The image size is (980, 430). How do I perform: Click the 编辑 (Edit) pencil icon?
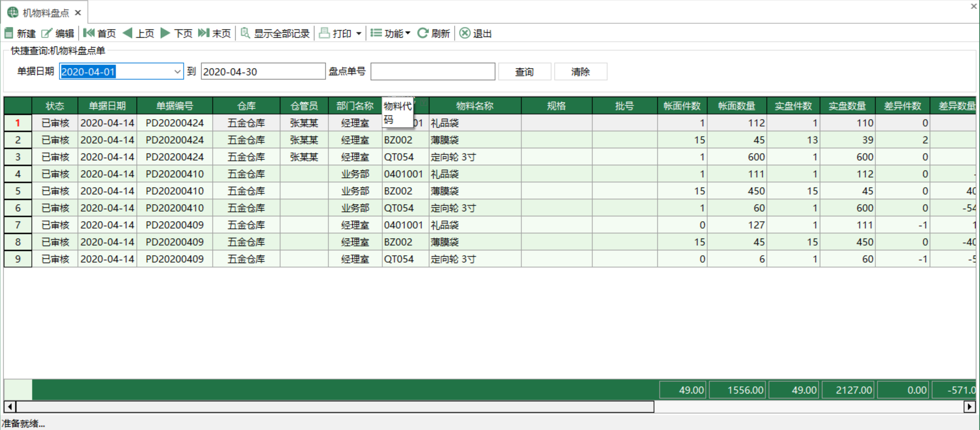click(47, 33)
